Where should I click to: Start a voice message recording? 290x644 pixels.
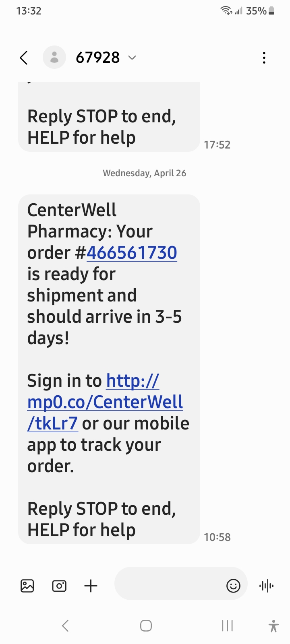tap(267, 586)
